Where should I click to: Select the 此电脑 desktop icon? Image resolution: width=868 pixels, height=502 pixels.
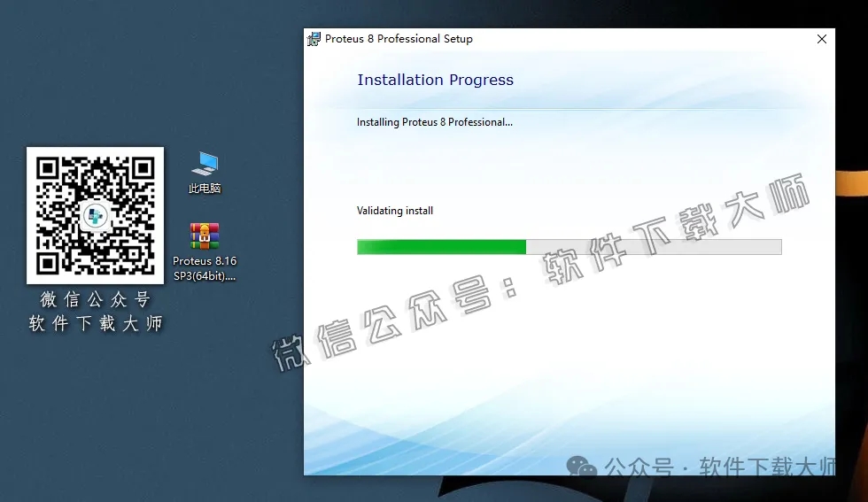click(x=205, y=172)
